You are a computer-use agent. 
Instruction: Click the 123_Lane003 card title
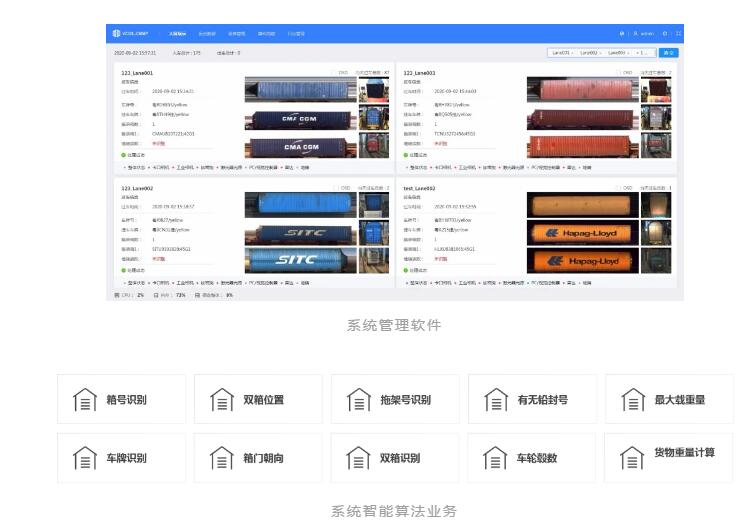419,73
